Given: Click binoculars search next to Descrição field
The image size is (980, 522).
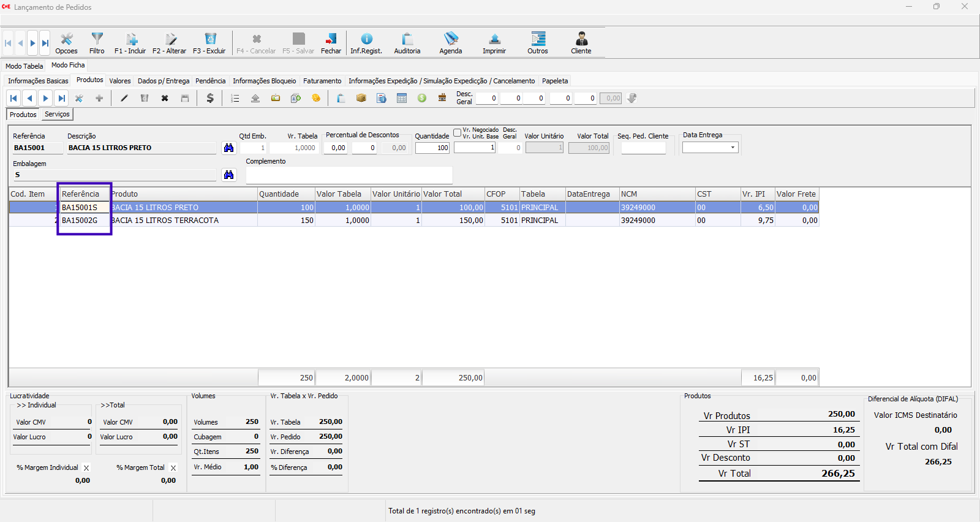Looking at the screenshot, I should pyautogui.click(x=228, y=148).
